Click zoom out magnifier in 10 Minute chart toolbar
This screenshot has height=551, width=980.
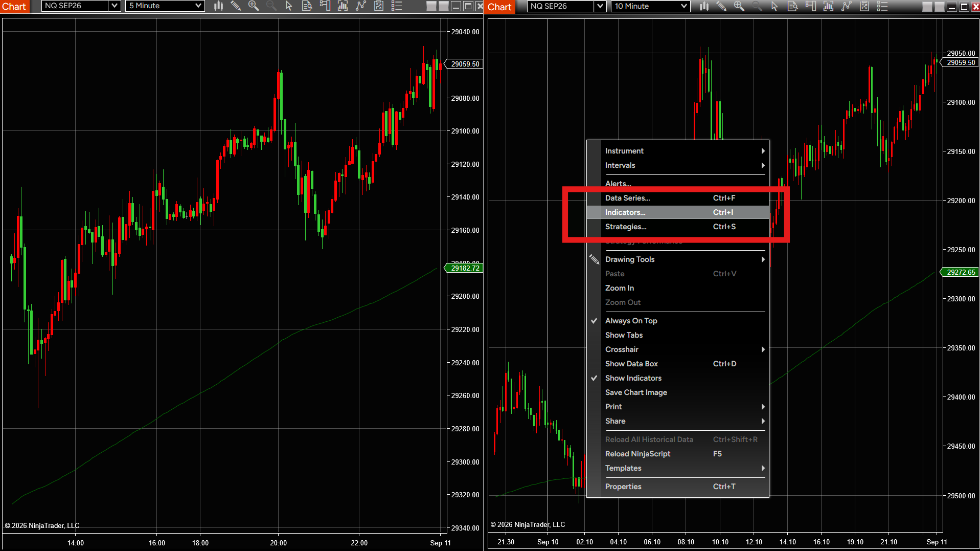[757, 6]
